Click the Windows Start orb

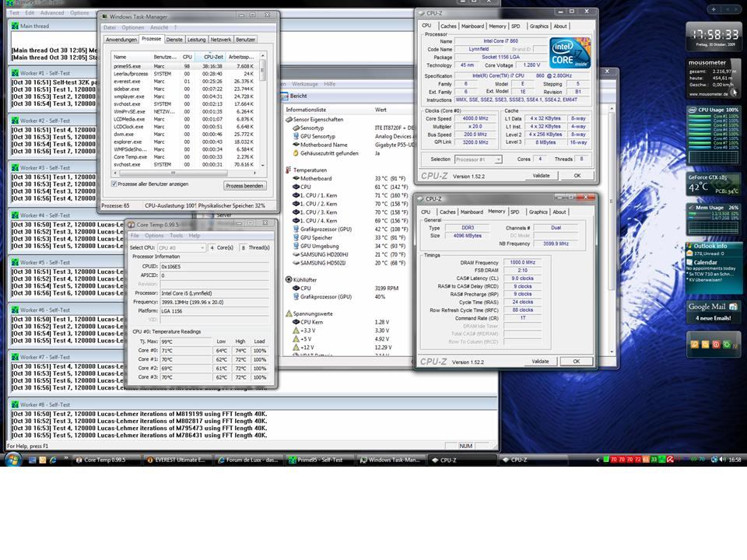click(x=13, y=460)
